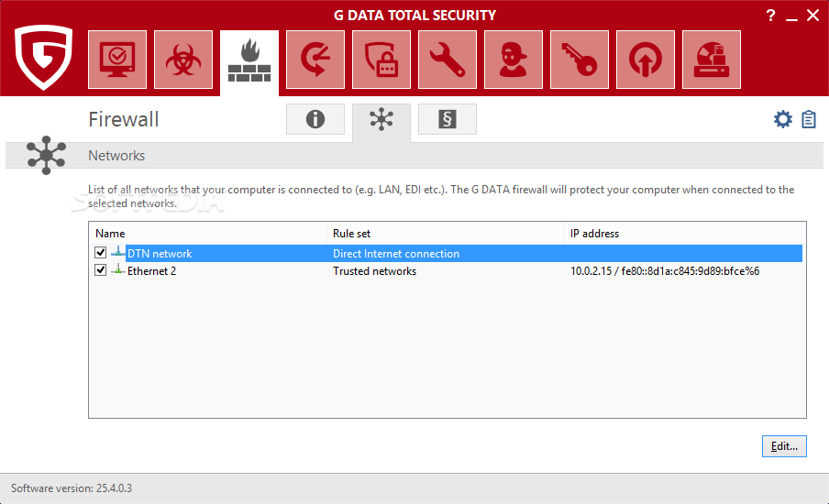
Task: Open the Backup circular arrow icon
Action: pyautogui.click(x=315, y=60)
